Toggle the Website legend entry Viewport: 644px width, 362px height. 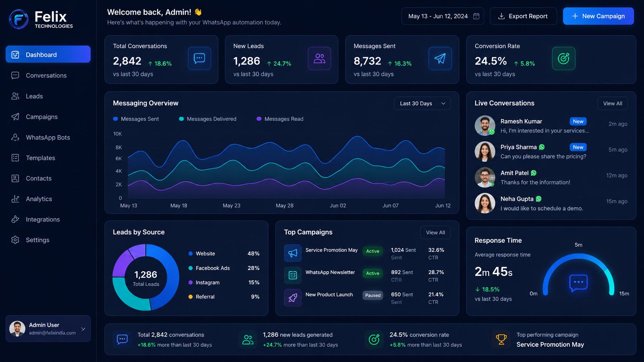[202, 254]
